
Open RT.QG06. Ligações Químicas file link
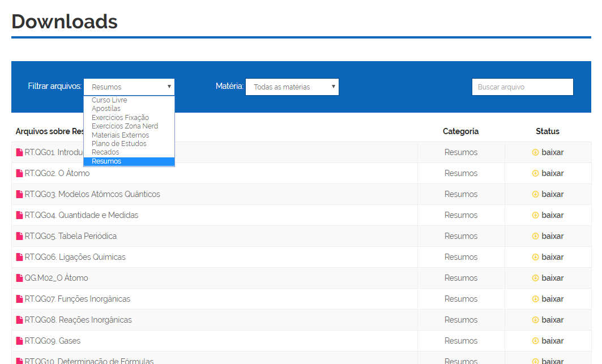[x=75, y=257]
